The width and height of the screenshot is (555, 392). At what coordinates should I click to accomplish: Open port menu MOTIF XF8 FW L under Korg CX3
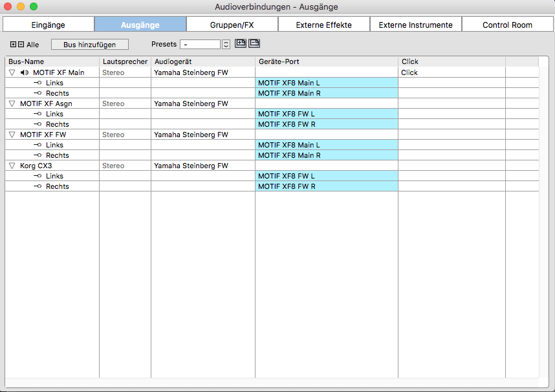coord(327,176)
